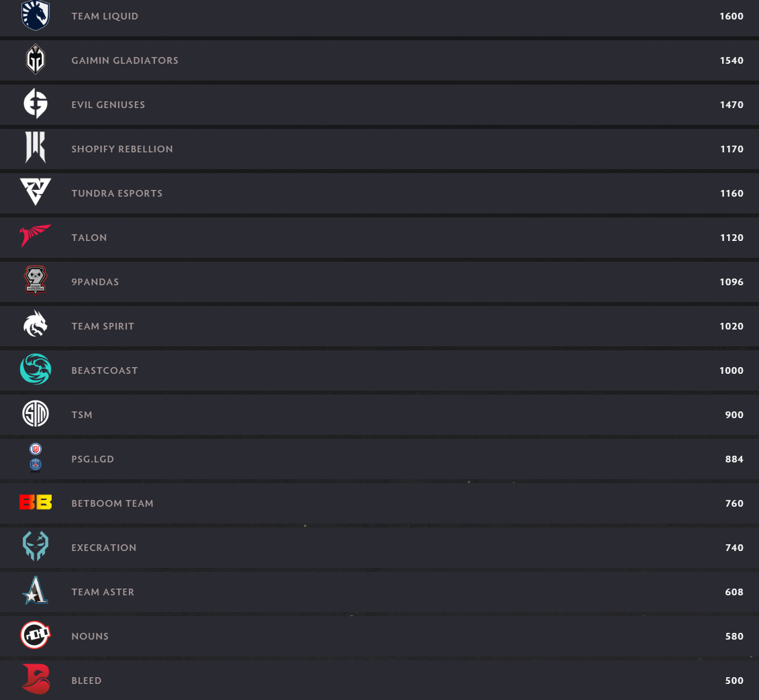Viewport: 759px width, 700px height.
Task: Click the teal Beastcoast wave logo
Action: pyautogui.click(x=36, y=369)
